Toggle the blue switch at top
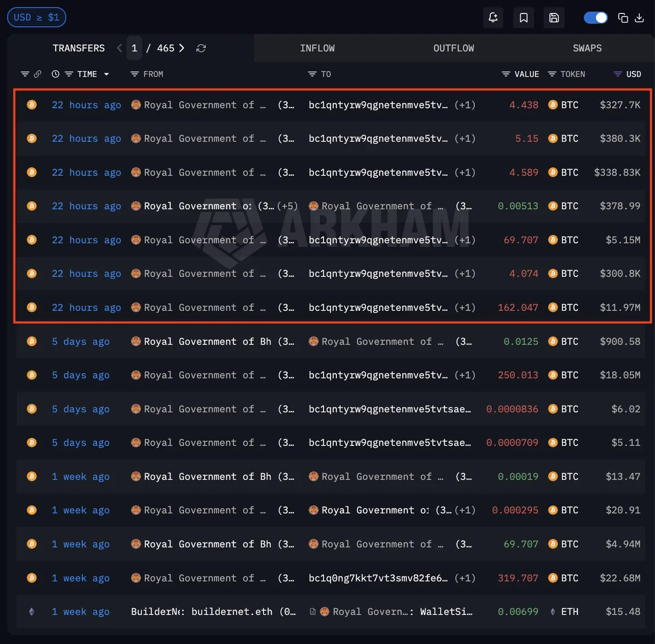 coord(595,18)
